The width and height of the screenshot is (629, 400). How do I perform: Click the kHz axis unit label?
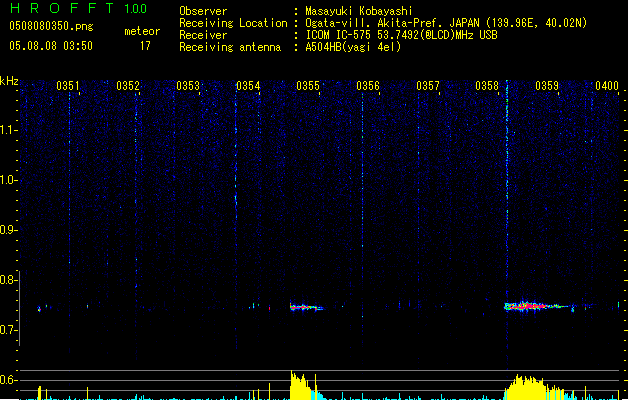point(9,81)
